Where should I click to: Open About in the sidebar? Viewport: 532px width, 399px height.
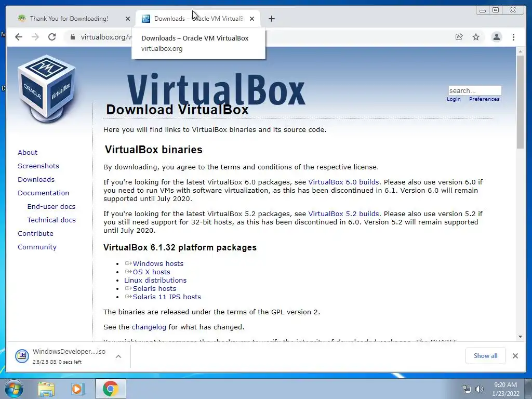(x=28, y=152)
